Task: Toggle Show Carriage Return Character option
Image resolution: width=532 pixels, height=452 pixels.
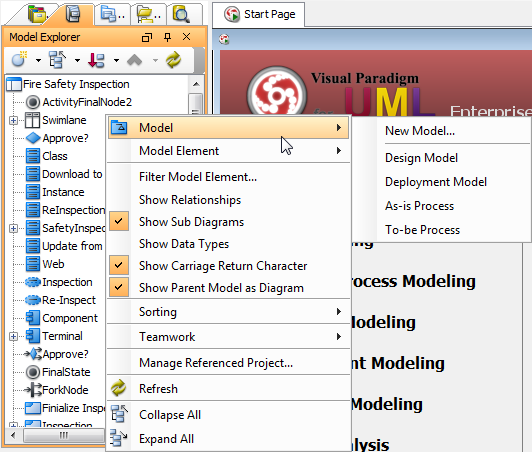Action: [x=228, y=266]
